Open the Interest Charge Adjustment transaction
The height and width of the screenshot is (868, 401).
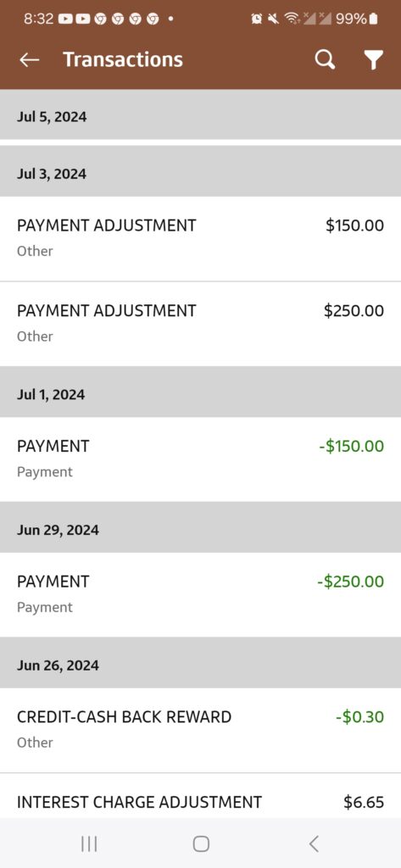click(200, 796)
